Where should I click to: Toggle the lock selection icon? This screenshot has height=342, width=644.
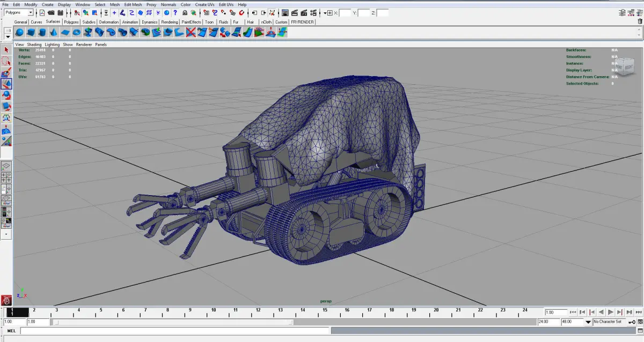click(185, 12)
